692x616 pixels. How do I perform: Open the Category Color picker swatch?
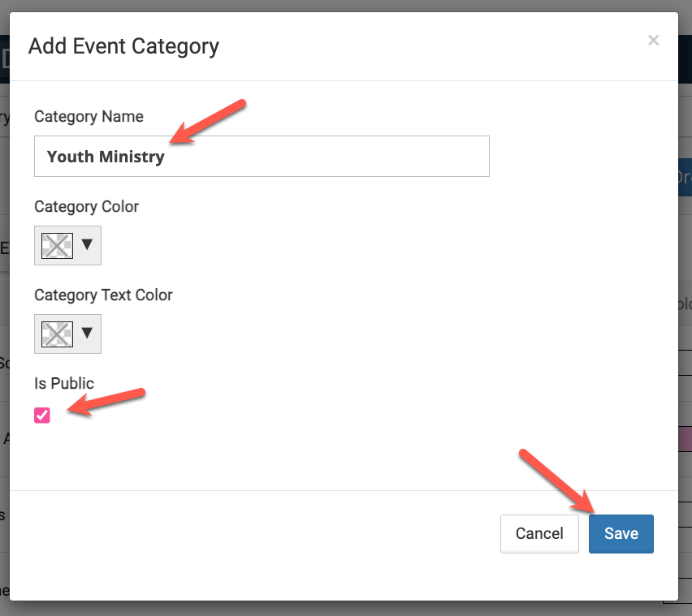[57, 245]
